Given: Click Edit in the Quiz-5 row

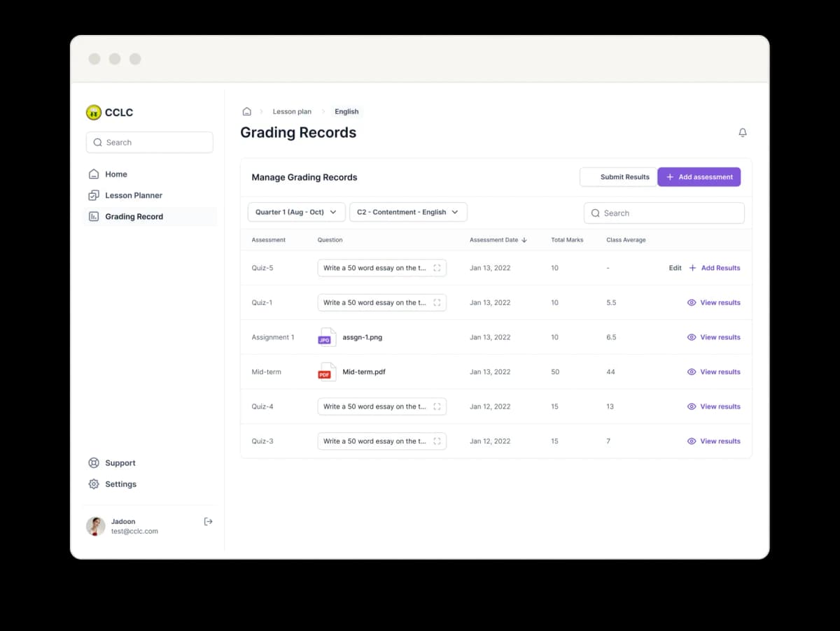Looking at the screenshot, I should click(675, 268).
